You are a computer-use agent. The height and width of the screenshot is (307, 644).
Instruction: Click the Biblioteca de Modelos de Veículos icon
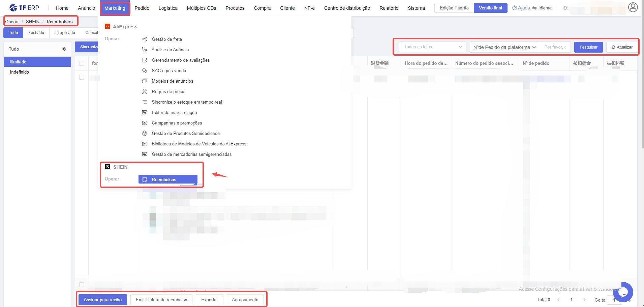[x=145, y=144]
